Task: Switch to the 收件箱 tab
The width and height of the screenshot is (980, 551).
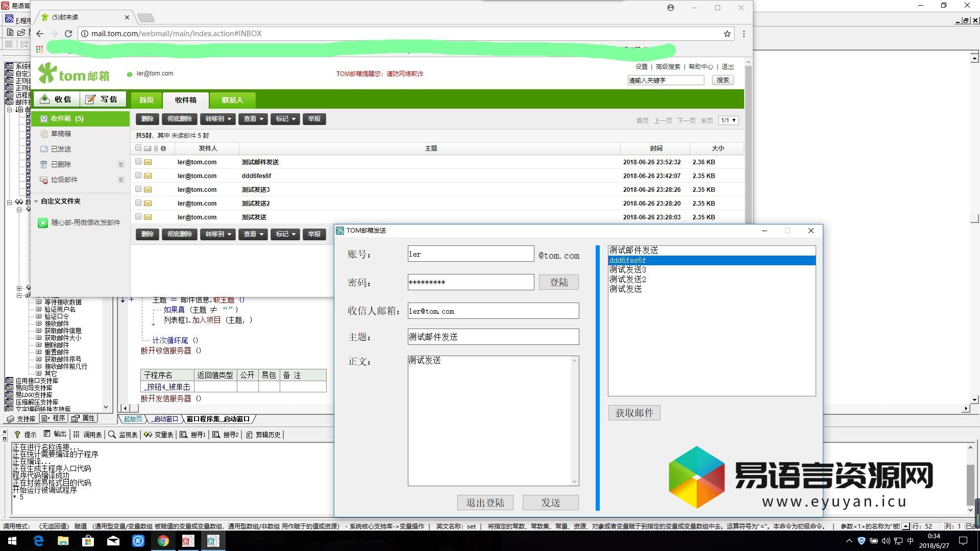Action: click(186, 100)
